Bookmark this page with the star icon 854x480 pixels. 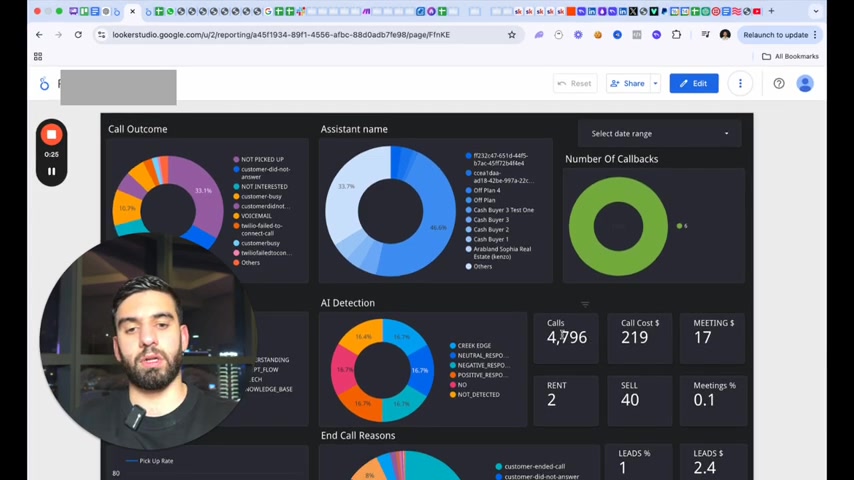click(511, 35)
